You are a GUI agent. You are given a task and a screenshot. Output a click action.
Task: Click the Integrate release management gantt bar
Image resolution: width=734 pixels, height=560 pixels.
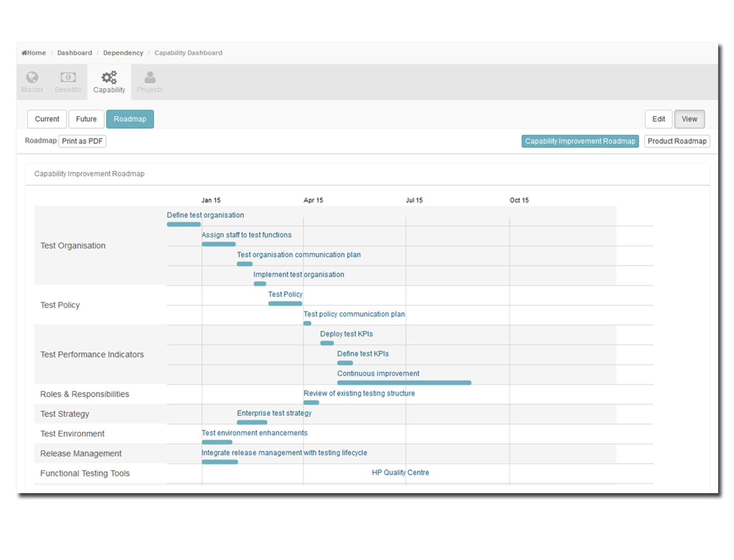[x=220, y=462]
